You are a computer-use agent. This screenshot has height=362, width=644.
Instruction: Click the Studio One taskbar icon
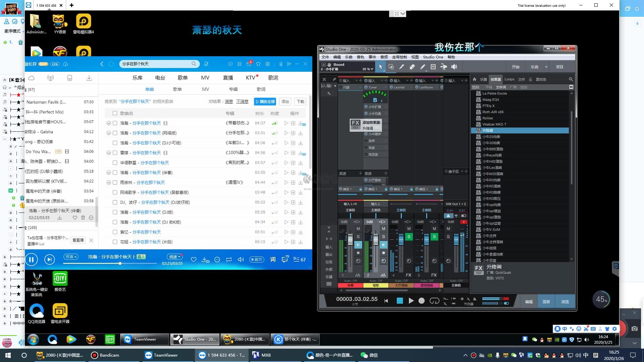(x=194, y=339)
